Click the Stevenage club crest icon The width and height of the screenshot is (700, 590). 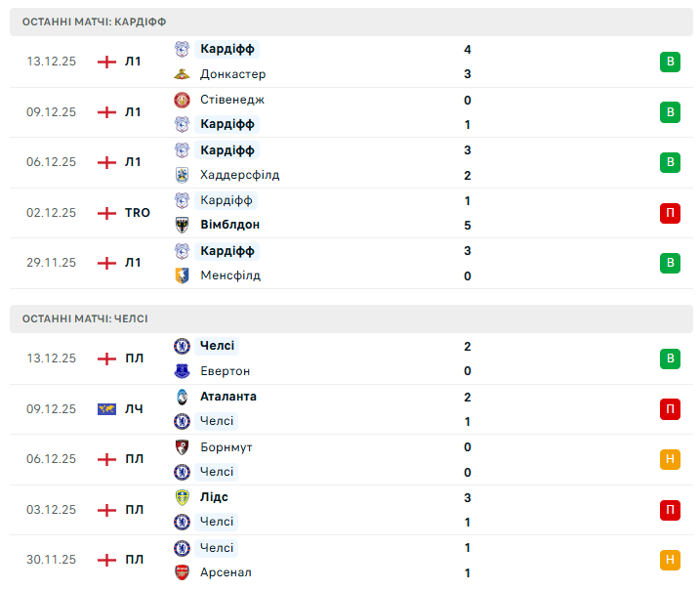(x=182, y=100)
